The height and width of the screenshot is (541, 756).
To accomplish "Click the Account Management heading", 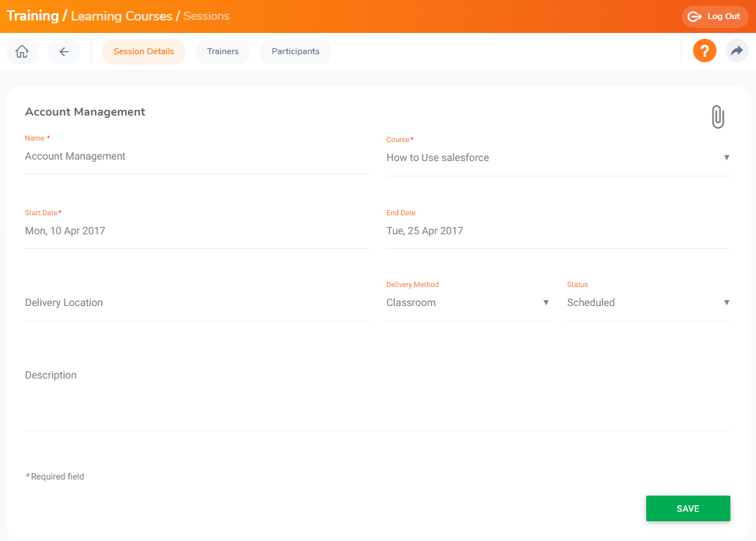I will point(85,112).
